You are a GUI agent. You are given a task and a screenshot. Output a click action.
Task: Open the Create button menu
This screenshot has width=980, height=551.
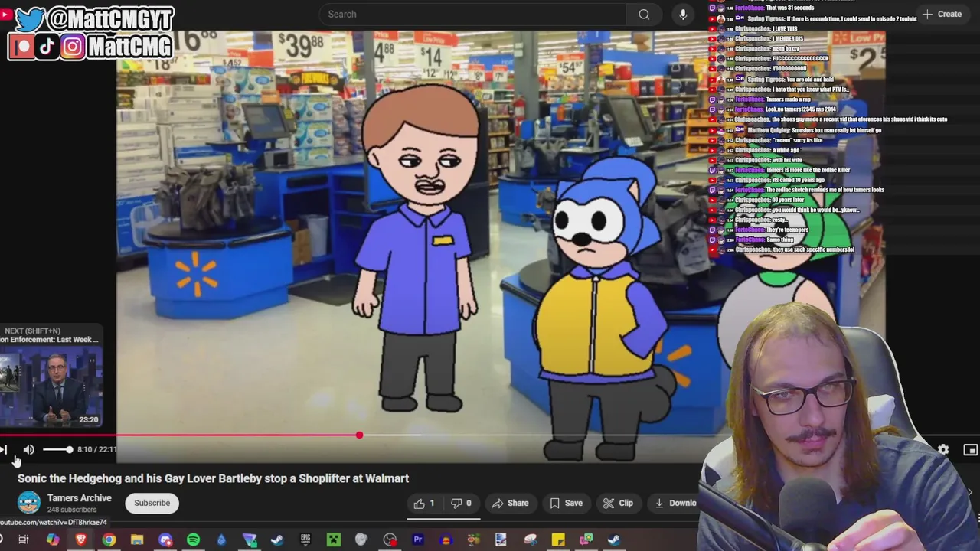coord(942,14)
